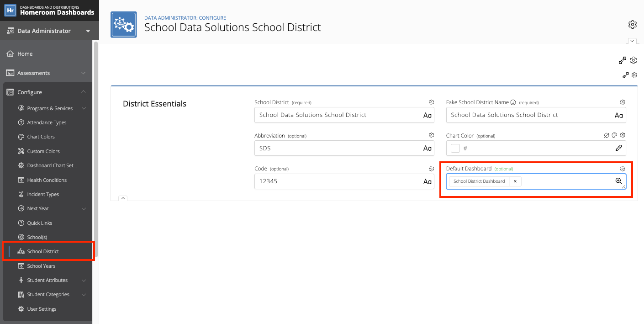The image size is (644, 324).
Task: Open Programs & Services
Action: click(x=50, y=108)
